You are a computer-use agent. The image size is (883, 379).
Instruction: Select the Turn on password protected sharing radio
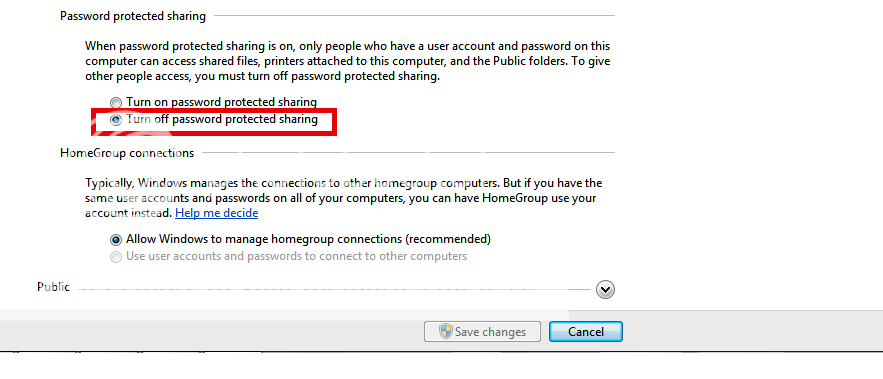115,103
